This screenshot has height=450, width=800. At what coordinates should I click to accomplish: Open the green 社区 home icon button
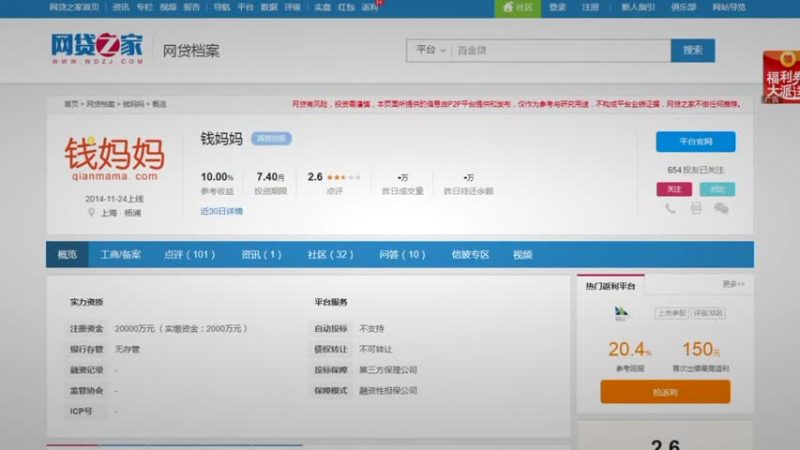pos(517,7)
